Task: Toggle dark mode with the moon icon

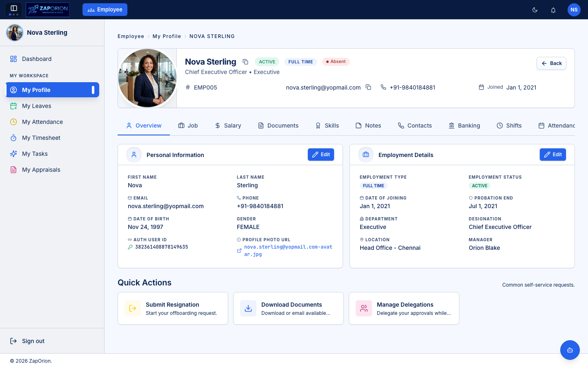Action: tap(535, 10)
